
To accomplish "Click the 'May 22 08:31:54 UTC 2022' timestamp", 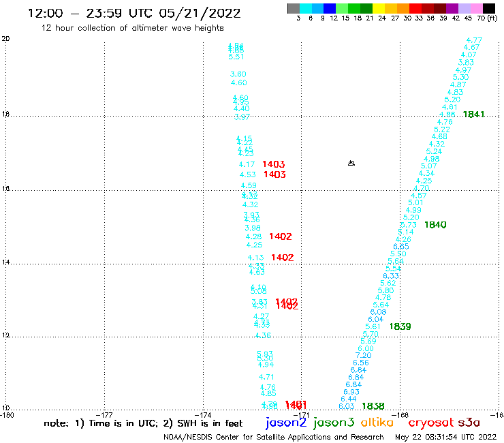I will coord(445,437).
